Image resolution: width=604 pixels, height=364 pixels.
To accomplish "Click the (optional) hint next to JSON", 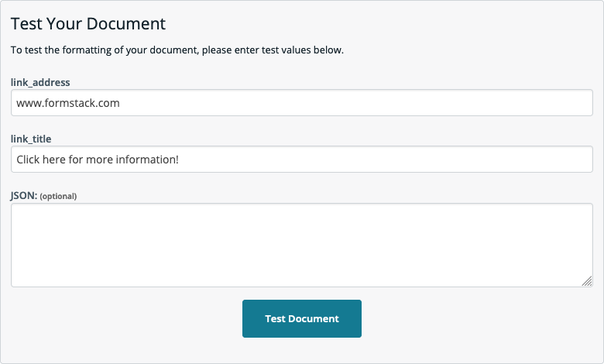I will click(x=58, y=197).
